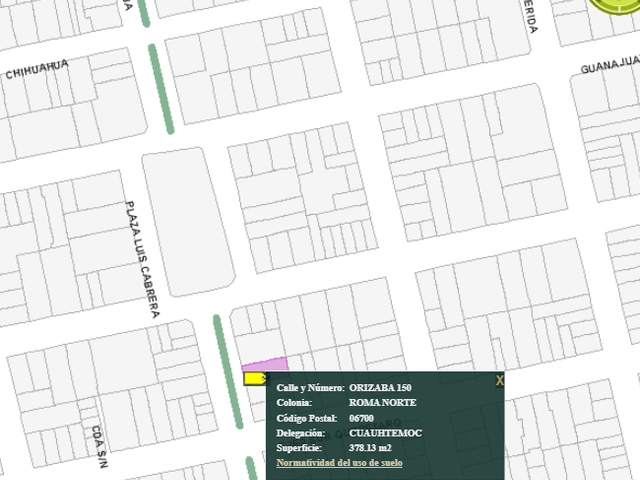640x480 pixels.
Task: Click the 'PLAZA LUIS CABRERA' street label
Action: (142, 260)
